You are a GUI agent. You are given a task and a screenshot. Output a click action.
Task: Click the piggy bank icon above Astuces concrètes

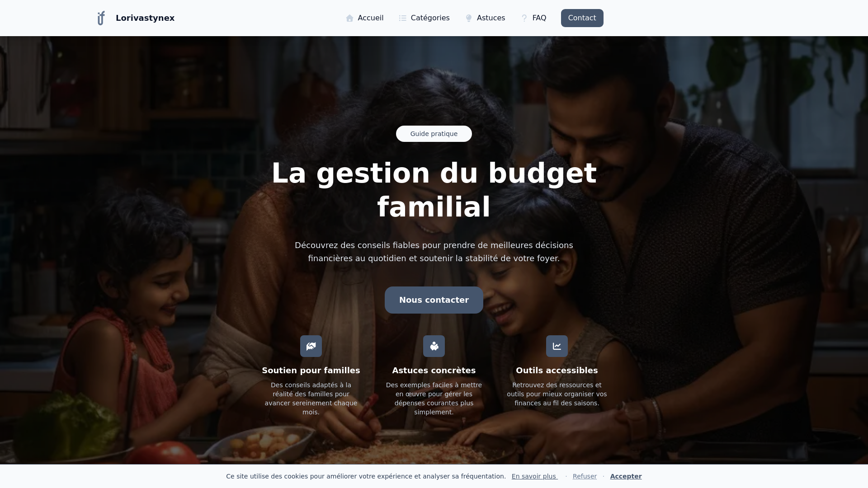(x=434, y=346)
